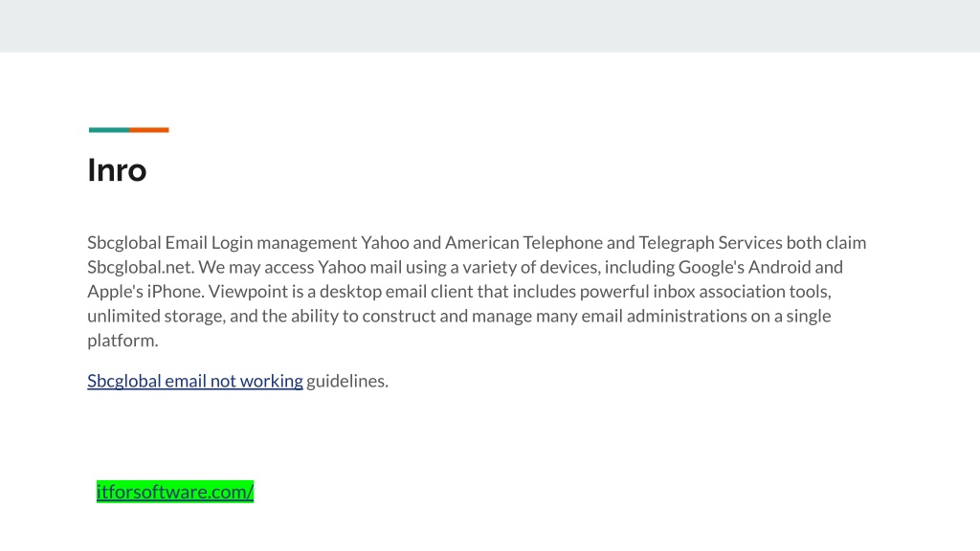Click the gray header band at the top

click(490, 26)
